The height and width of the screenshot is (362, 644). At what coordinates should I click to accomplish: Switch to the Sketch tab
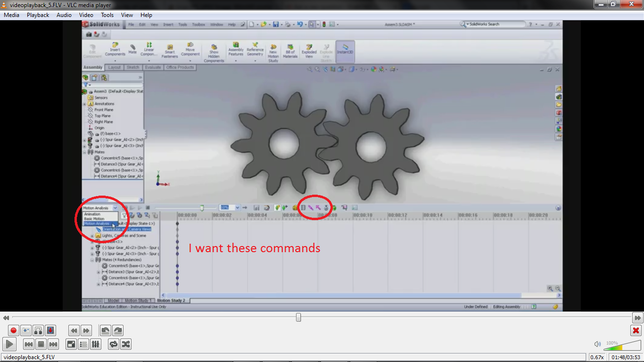pyautogui.click(x=133, y=67)
